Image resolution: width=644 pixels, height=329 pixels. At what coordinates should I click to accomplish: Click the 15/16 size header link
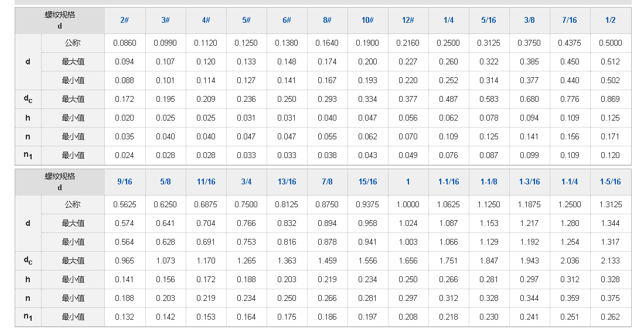(x=367, y=182)
